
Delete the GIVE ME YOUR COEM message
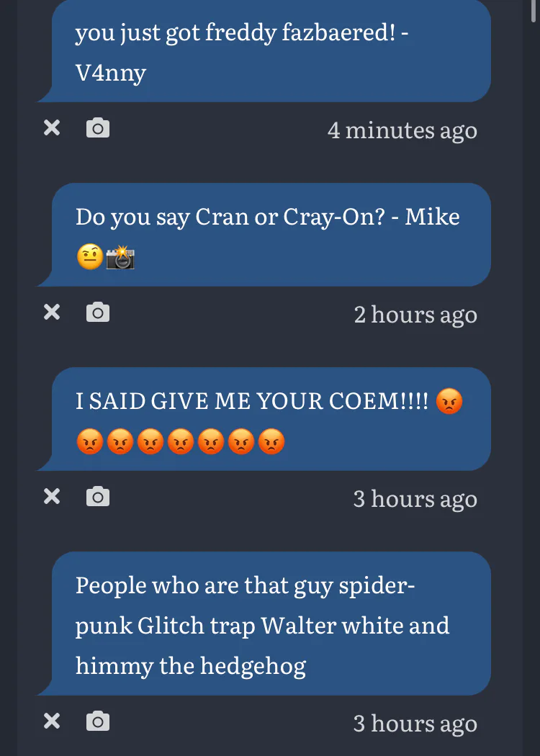tap(52, 497)
